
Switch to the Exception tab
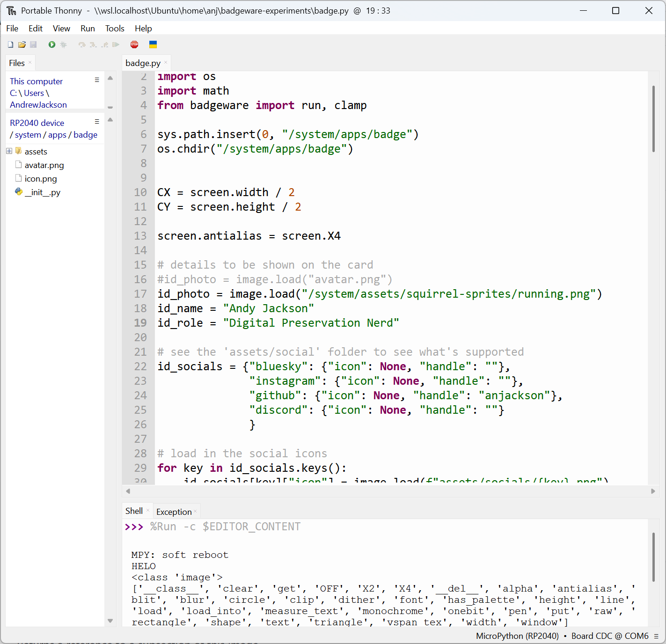point(174,512)
